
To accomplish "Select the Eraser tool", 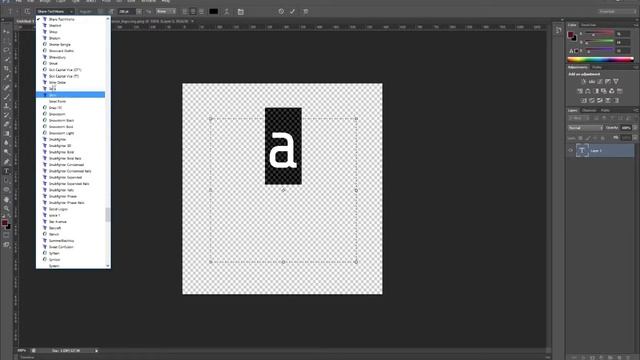I will pyautogui.click(x=6, y=124).
